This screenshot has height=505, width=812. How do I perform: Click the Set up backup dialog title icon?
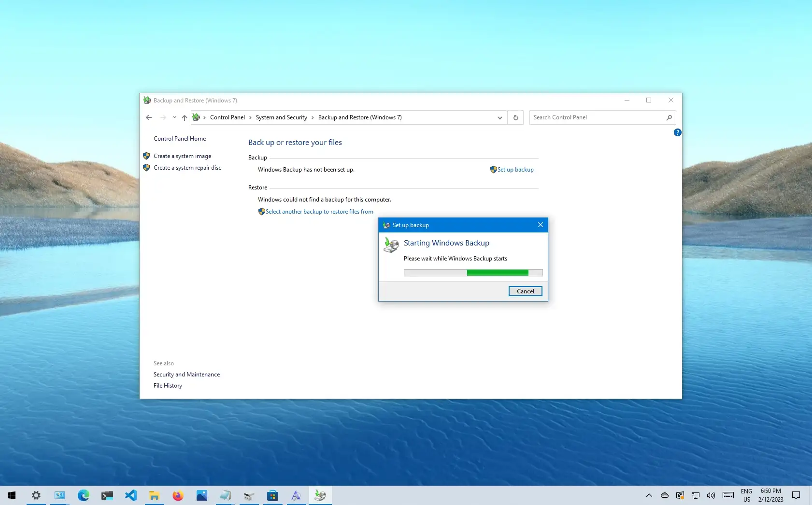(x=386, y=225)
